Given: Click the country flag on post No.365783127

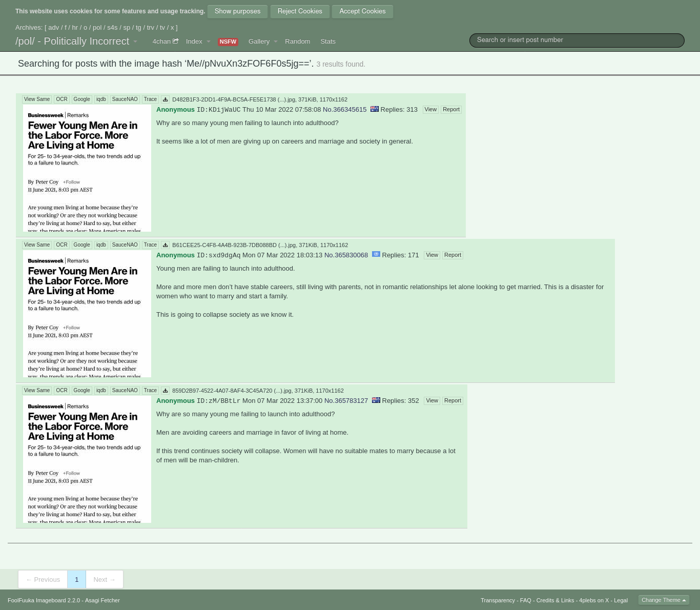Looking at the screenshot, I should 376,400.
